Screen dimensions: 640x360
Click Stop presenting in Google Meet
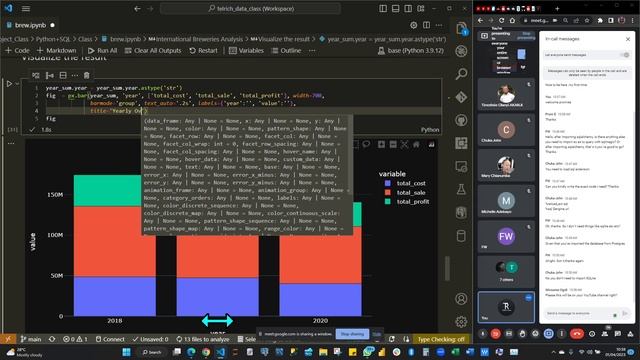pyautogui.click(x=526, y=36)
